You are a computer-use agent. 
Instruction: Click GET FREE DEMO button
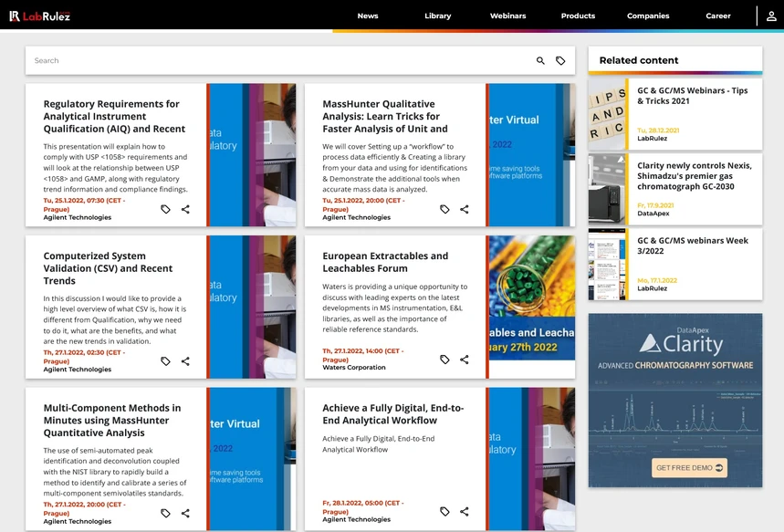[689, 468]
